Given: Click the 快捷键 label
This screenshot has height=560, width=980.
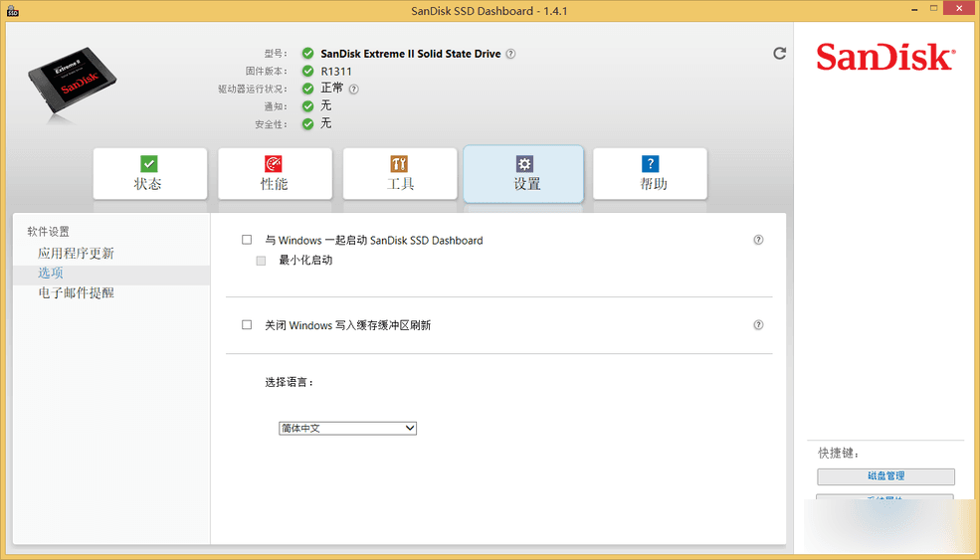Looking at the screenshot, I should pyautogui.click(x=838, y=454).
